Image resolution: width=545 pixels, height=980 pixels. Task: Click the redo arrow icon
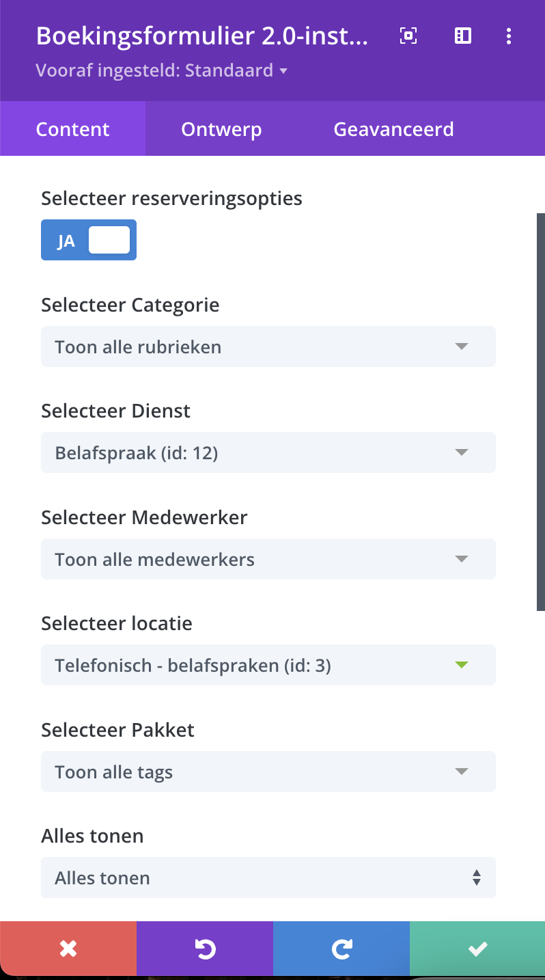[341, 949]
